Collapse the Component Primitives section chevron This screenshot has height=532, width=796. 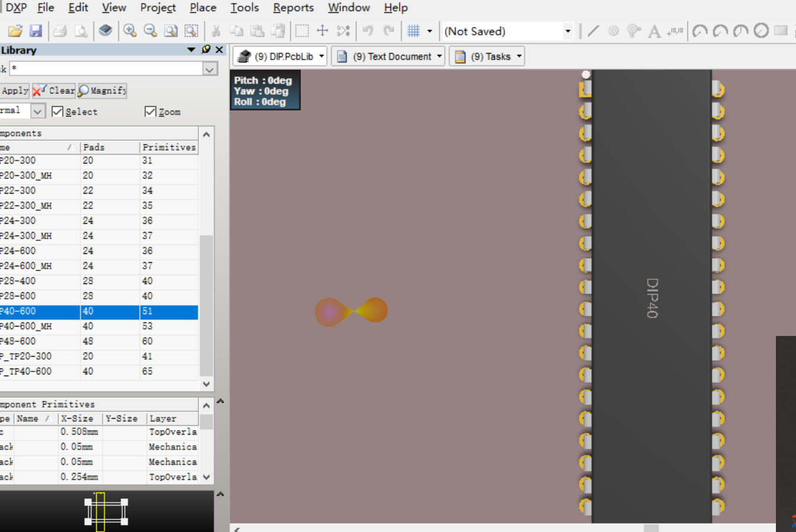[220, 402]
